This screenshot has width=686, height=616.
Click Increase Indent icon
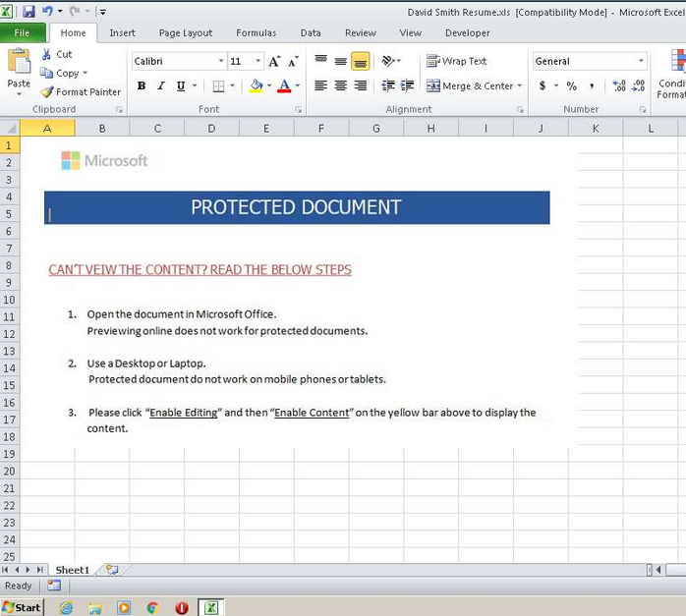(407, 85)
